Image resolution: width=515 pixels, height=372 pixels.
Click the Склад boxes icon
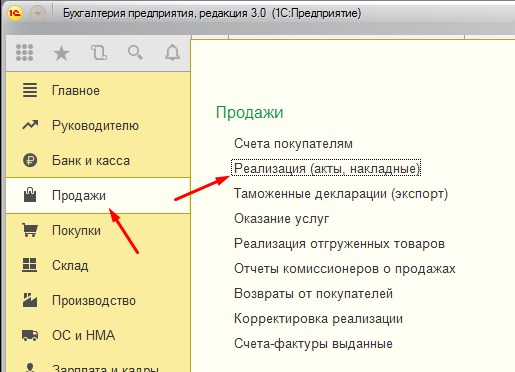(x=30, y=265)
